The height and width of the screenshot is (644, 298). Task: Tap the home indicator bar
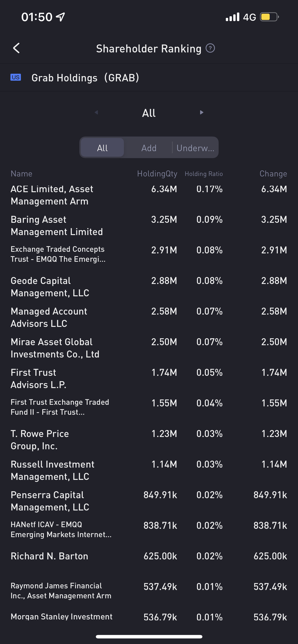pos(149,637)
